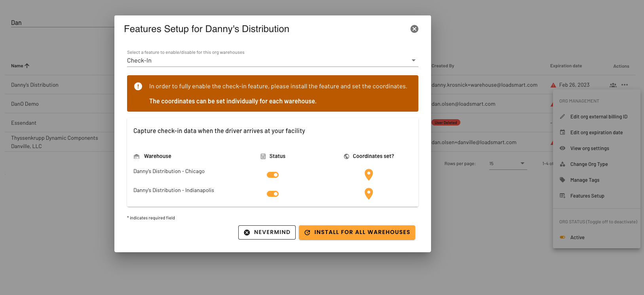
Task: Click the coordinates pin for the Chicago warehouse
Action: tap(369, 175)
